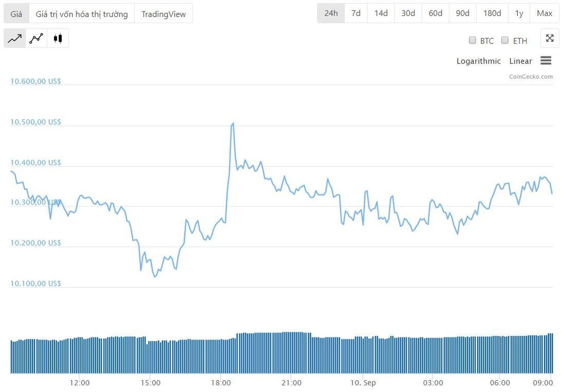562x392 pixels.
Task: Select the candlestick chart icon
Action: pos(58,38)
